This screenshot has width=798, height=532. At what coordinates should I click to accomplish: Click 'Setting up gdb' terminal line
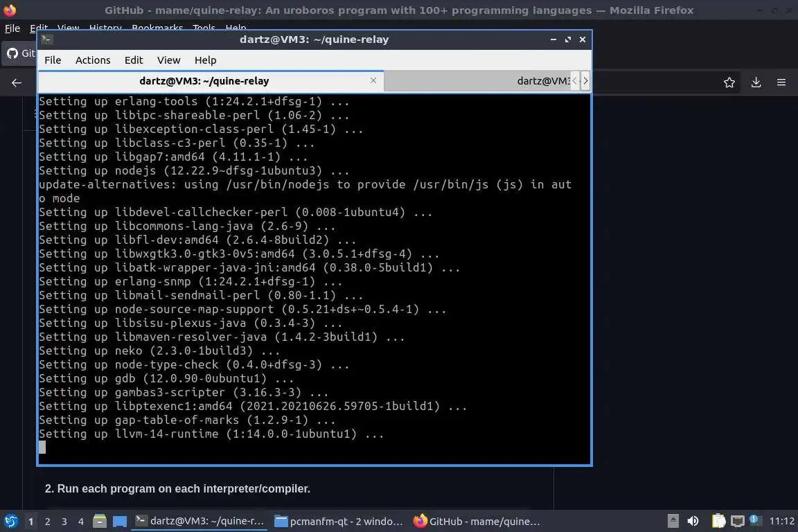(166, 378)
